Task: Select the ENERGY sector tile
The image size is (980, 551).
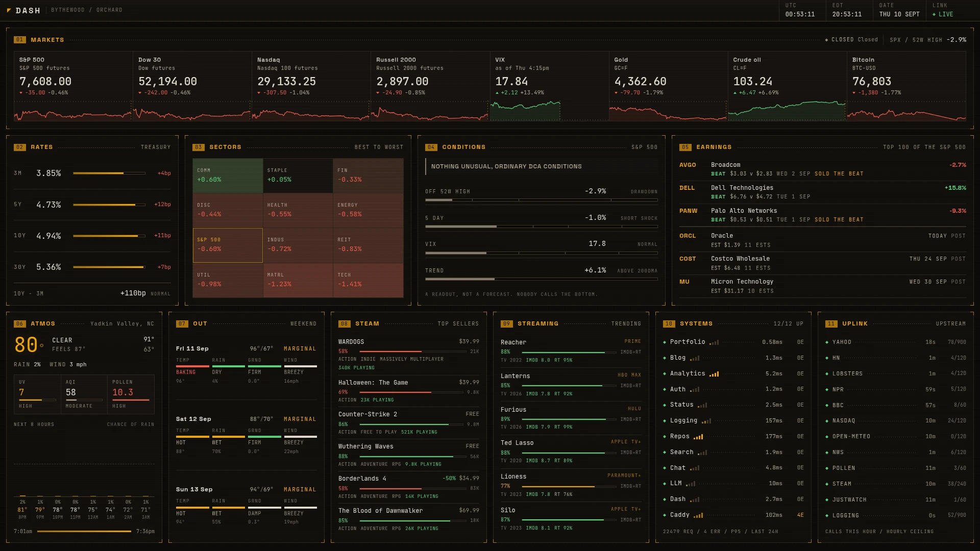Action: pos(368,210)
